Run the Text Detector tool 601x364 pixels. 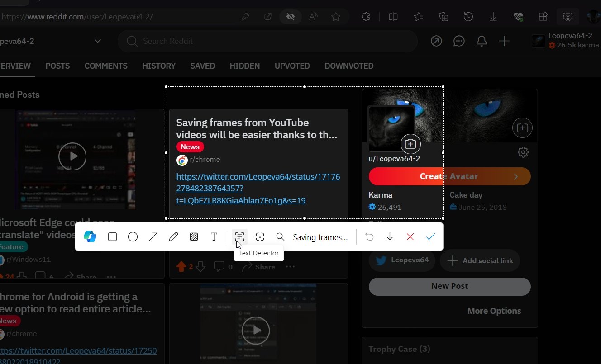click(x=239, y=236)
